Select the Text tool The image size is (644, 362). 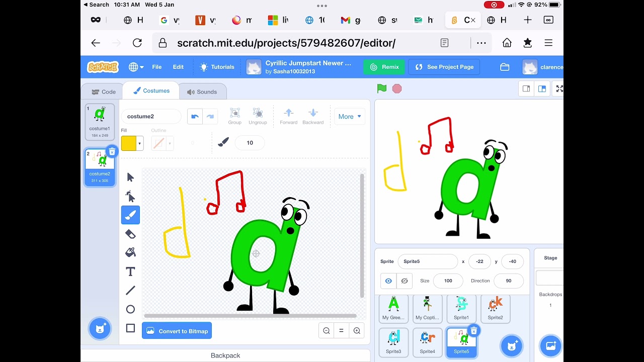pos(130,271)
